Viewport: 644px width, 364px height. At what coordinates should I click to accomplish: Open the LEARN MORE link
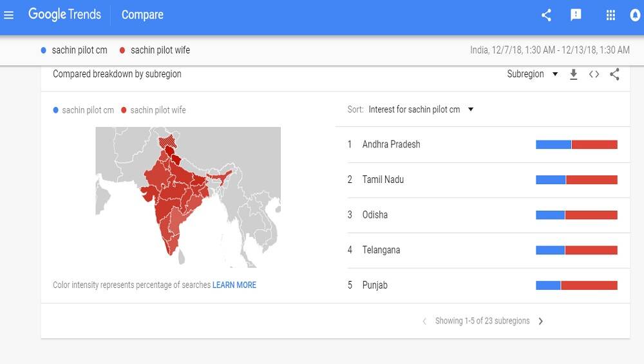point(234,285)
